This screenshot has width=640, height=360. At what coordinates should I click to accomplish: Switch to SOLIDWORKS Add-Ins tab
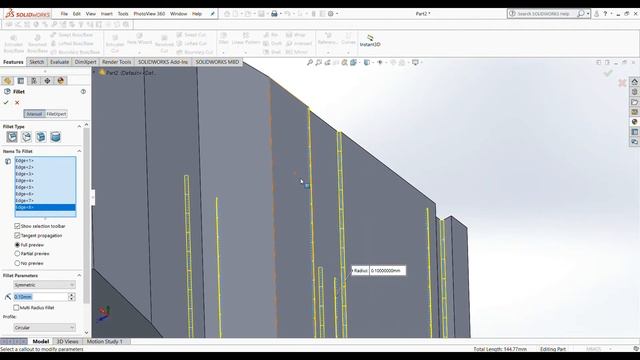pyautogui.click(x=163, y=62)
